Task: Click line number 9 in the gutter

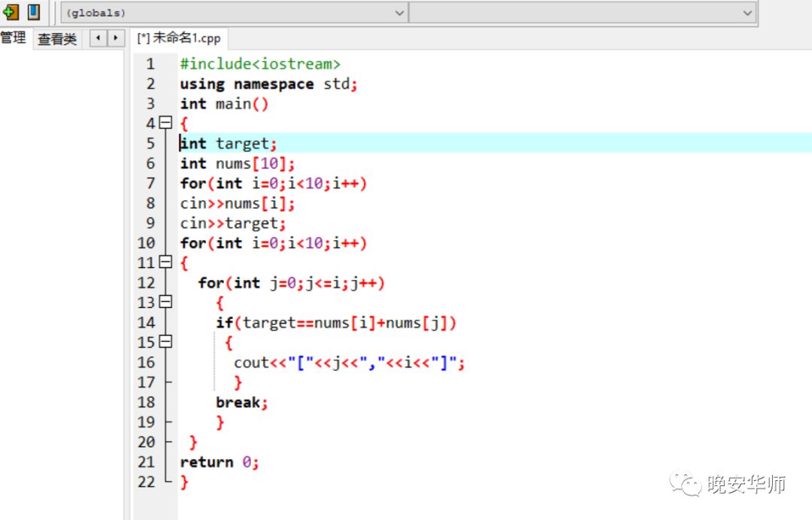Action: coord(150,223)
